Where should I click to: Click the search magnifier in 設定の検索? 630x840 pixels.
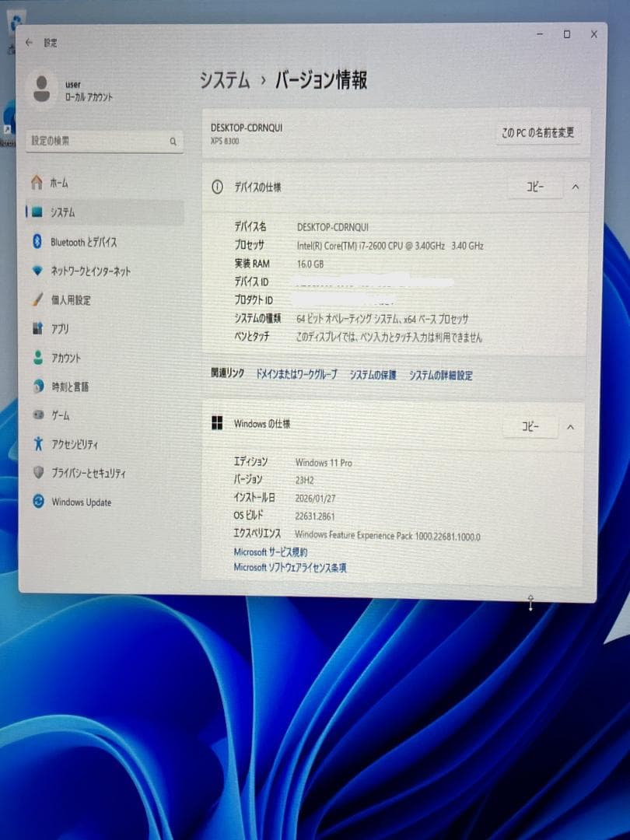pos(173,142)
